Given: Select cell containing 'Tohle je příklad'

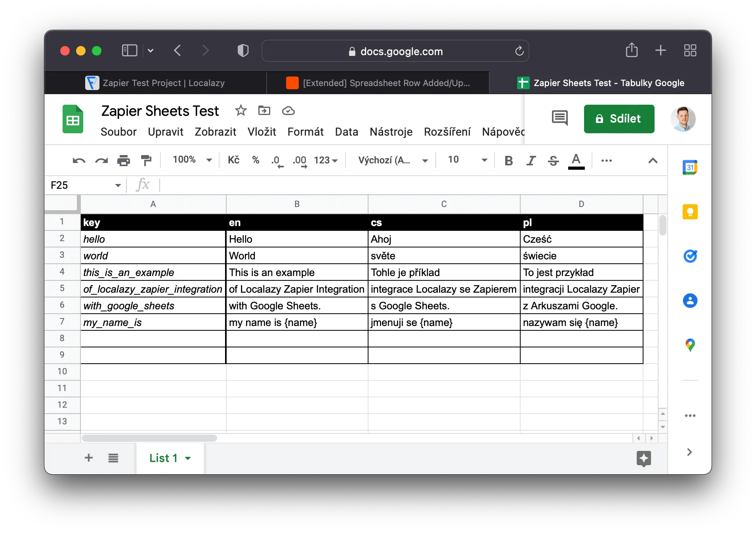Looking at the screenshot, I should (x=444, y=272).
